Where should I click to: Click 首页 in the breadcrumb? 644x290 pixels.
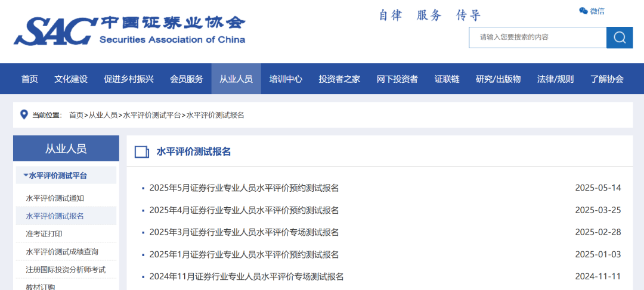click(x=76, y=116)
